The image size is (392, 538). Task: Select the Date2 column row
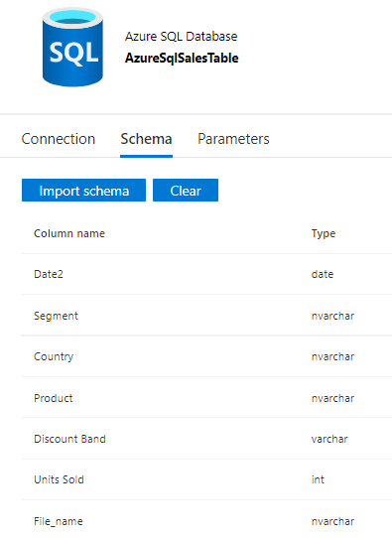206,274
